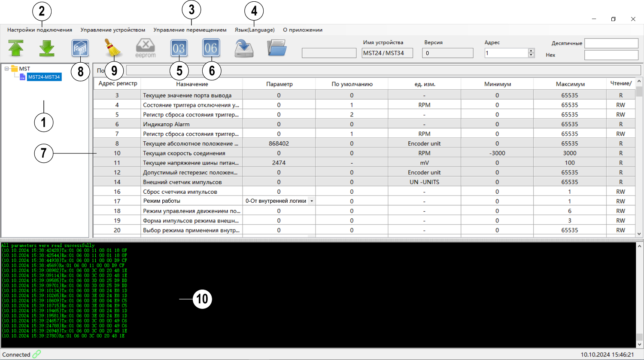Click the green link icon beside Connected
644x360 pixels.
coord(37,354)
